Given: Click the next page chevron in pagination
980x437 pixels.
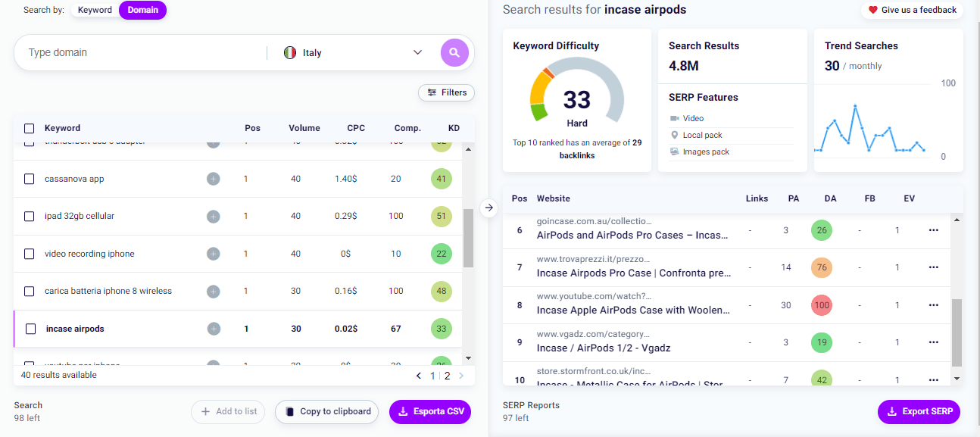Looking at the screenshot, I should point(461,375).
